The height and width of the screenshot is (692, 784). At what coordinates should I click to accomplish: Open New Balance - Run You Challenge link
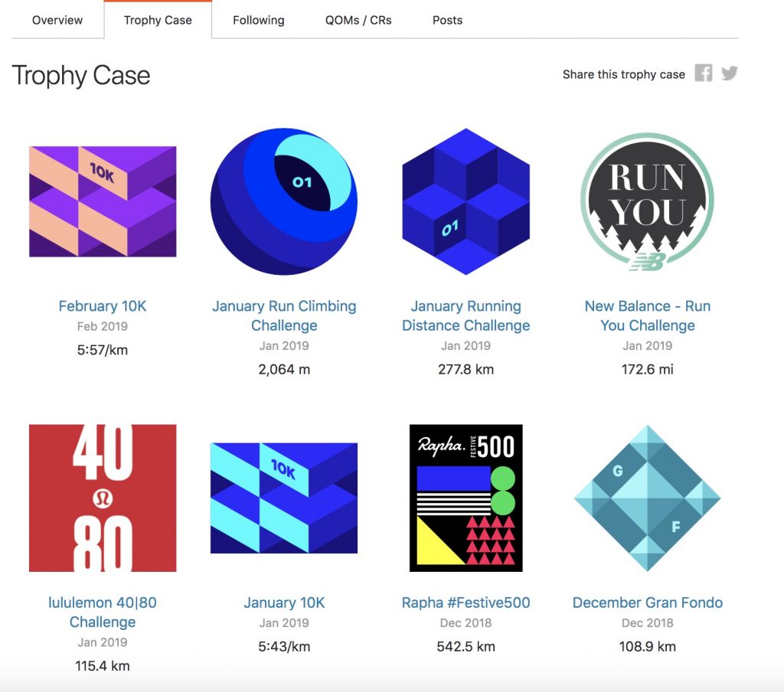(x=648, y=315)
